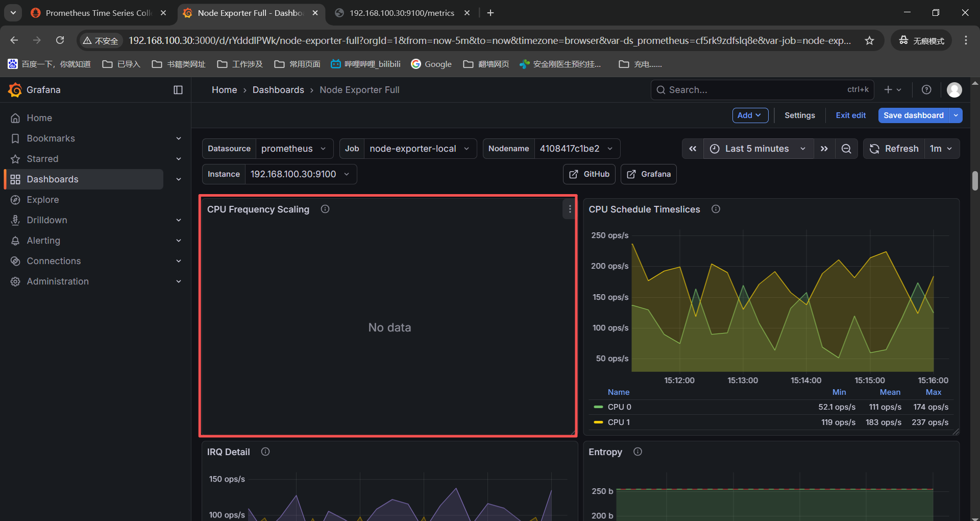Expand the Administration section chevron
The height and width of the screenshot is (521, 980).
(179, 281)
